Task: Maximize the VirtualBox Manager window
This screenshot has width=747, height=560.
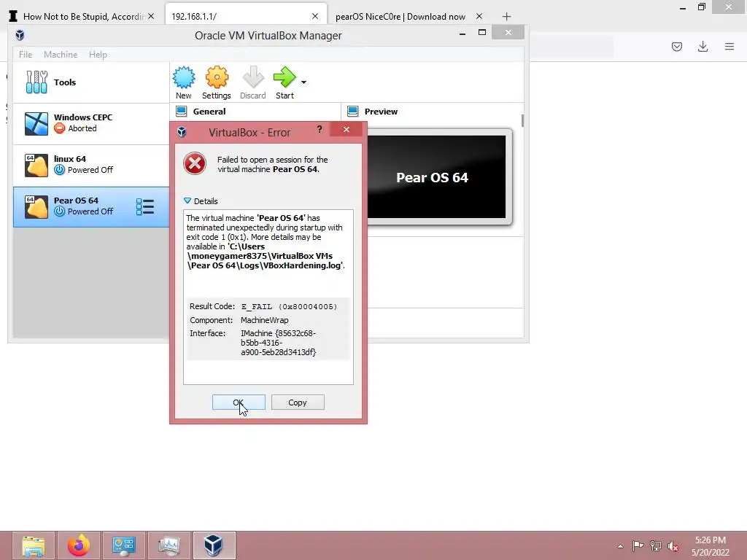Action: [482, 33]
